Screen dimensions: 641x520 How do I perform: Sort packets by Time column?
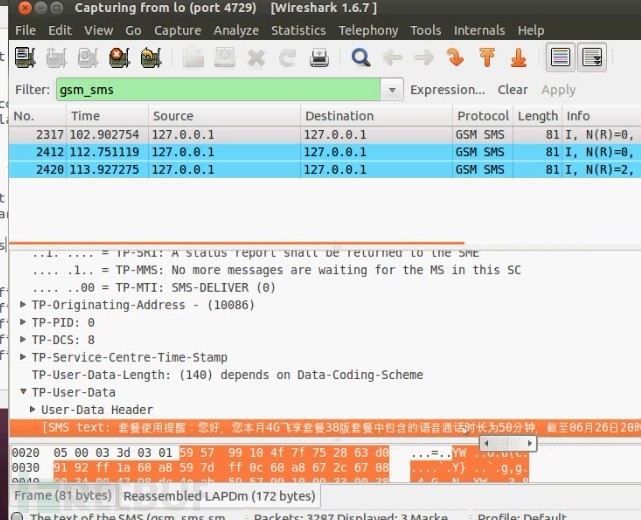click(108, 116)
